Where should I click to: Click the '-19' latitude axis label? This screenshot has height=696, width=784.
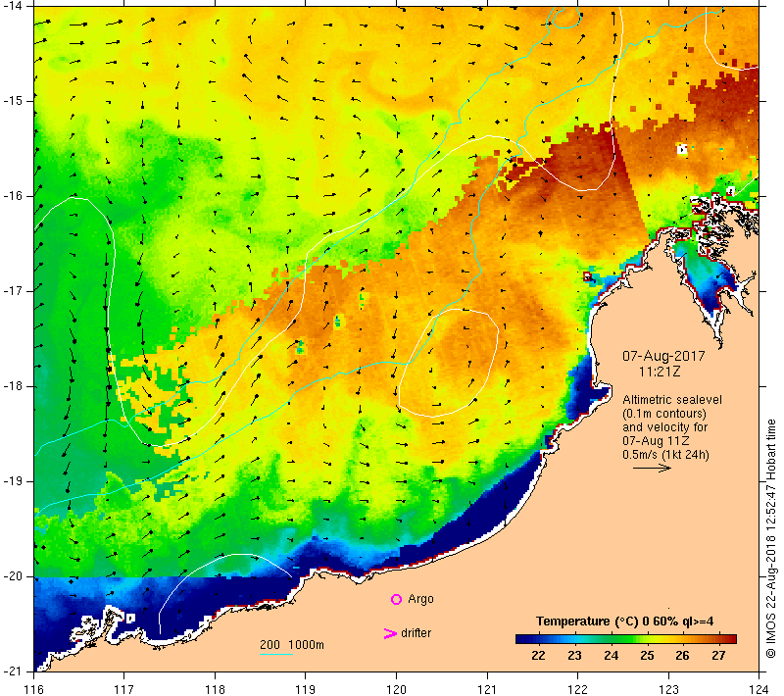pos(11,481)
